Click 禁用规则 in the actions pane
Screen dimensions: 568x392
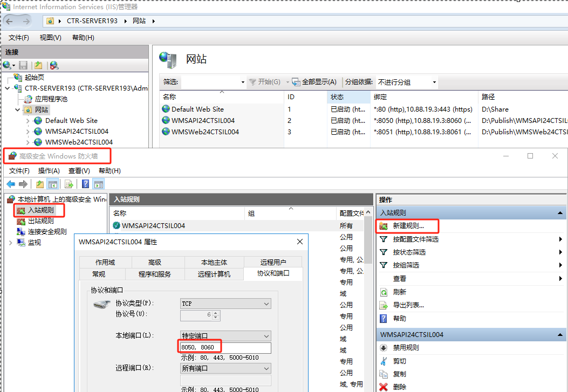point(406,348)
